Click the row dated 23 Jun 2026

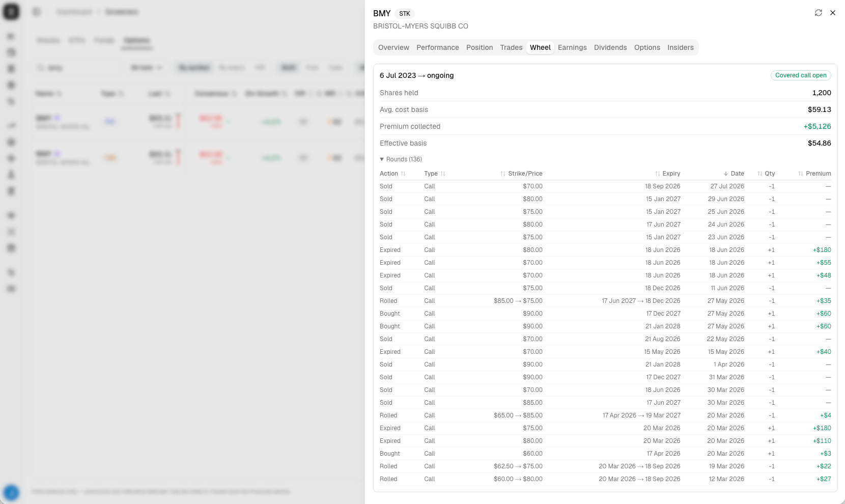click(x=605, y=237)
